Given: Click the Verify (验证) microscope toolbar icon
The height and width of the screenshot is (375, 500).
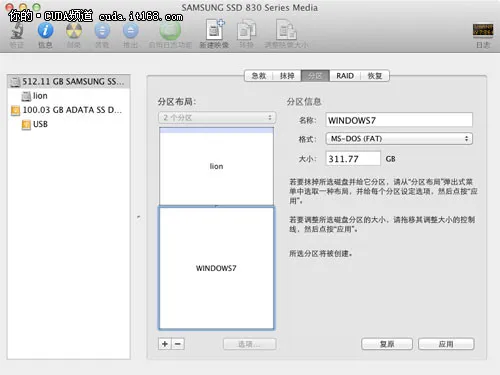Looking at the screenshot, I should [17, 31].
